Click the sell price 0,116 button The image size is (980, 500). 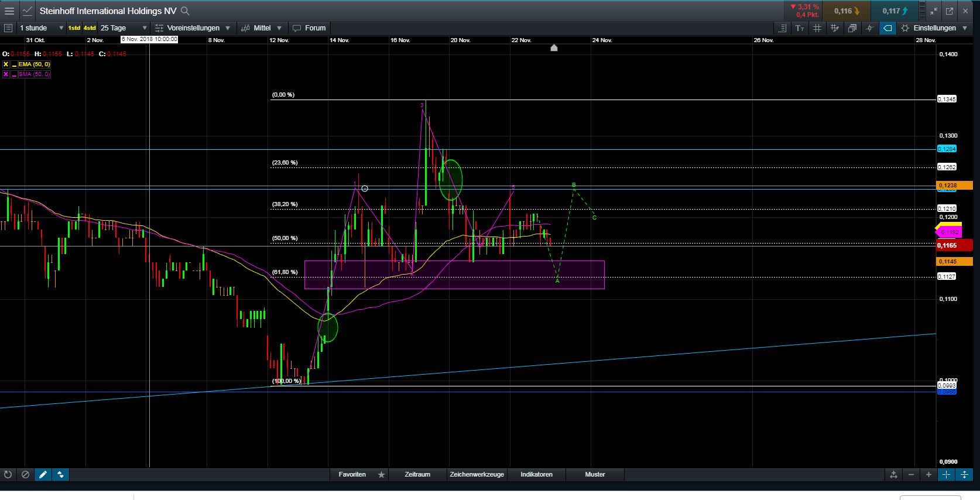click(x=846, y=11)
